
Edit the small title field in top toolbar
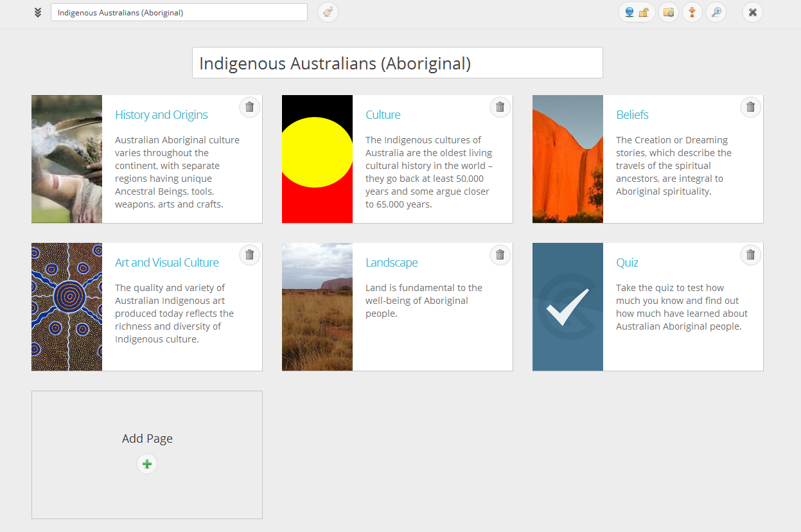click(179, 12)
